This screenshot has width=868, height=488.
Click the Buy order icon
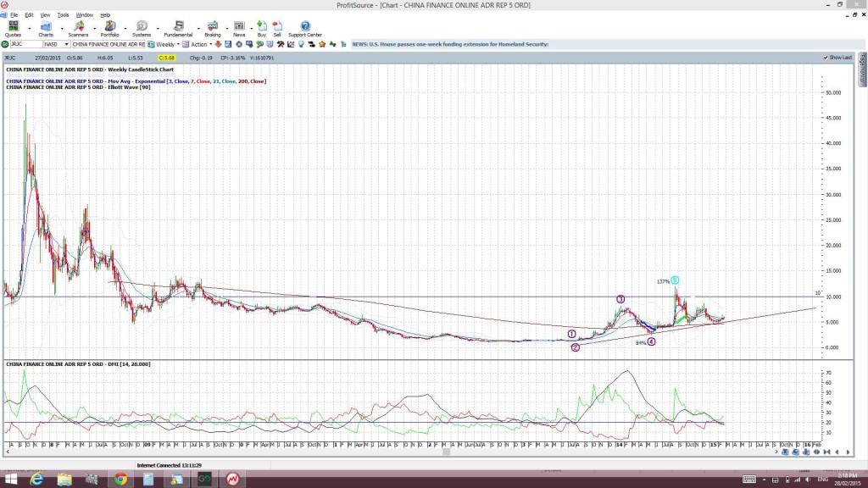click(x=262, y=29)
